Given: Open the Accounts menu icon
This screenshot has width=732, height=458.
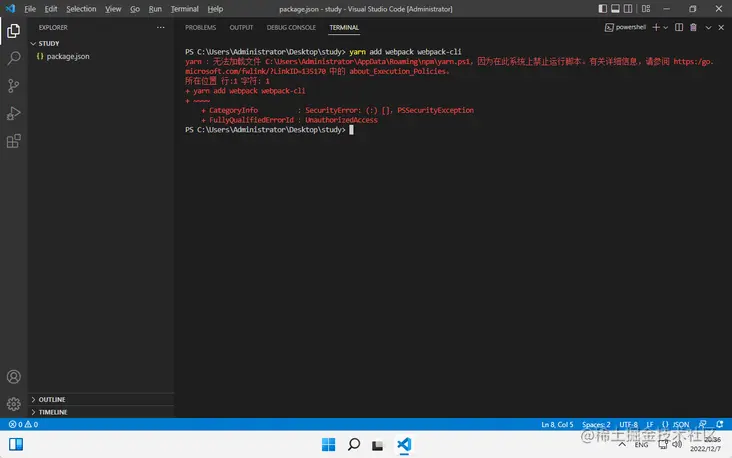Looking at the screenshot, I should (x=14, y=376).
